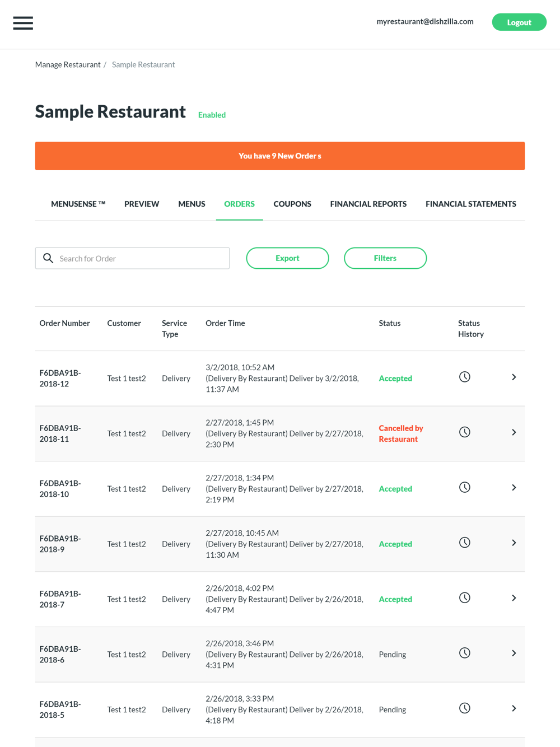Click the search magnifier icon

48,258
